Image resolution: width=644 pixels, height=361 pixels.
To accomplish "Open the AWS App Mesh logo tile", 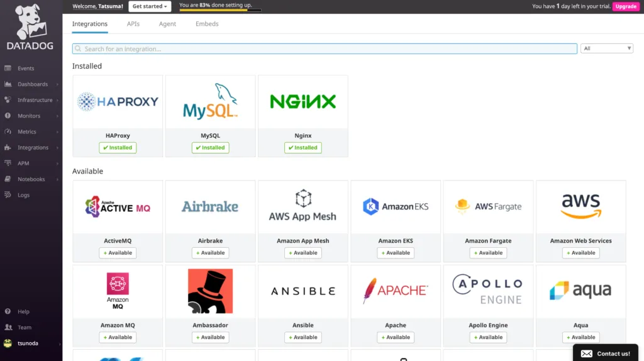I will pyautogui.click(x=303, y=206).
